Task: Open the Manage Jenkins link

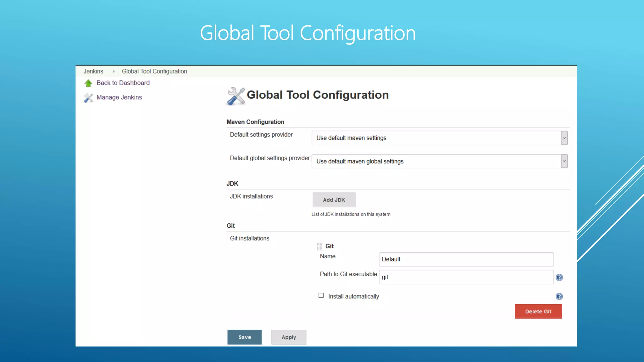Action: coord(119,97)
